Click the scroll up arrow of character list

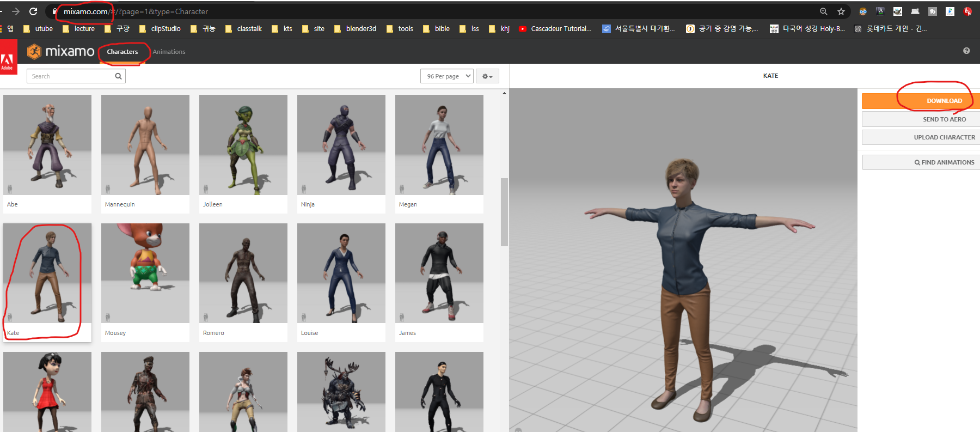(504, 93)
